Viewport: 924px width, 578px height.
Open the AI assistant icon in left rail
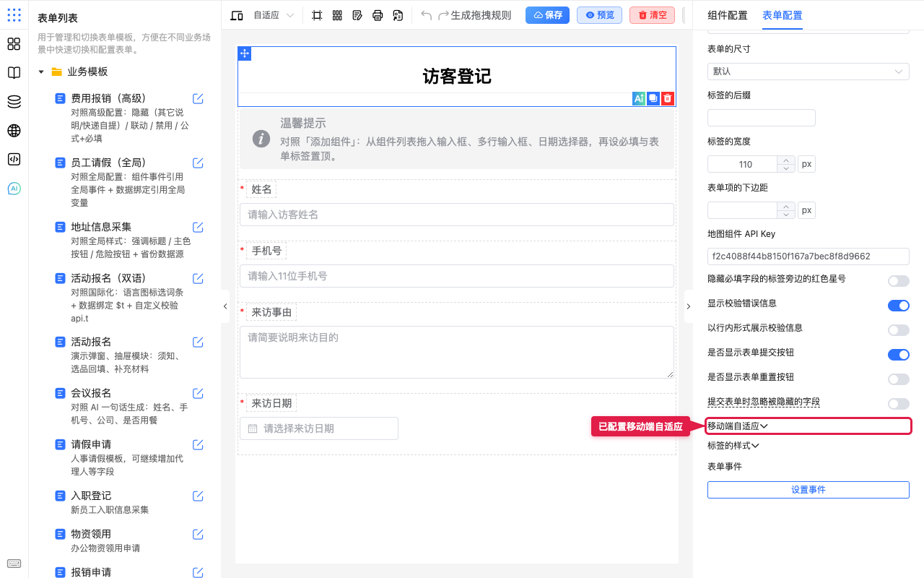coord(14,189)
